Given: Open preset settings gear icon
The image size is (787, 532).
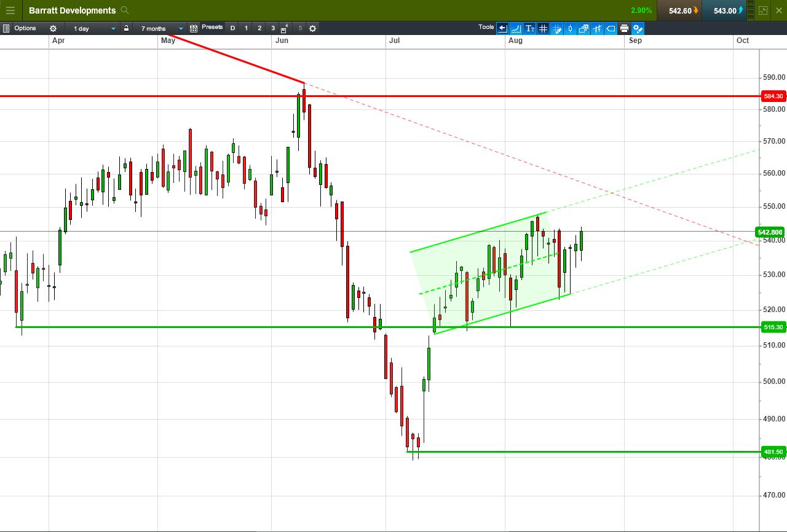Looking at the screenshot, I should click(x=312, y=28).
